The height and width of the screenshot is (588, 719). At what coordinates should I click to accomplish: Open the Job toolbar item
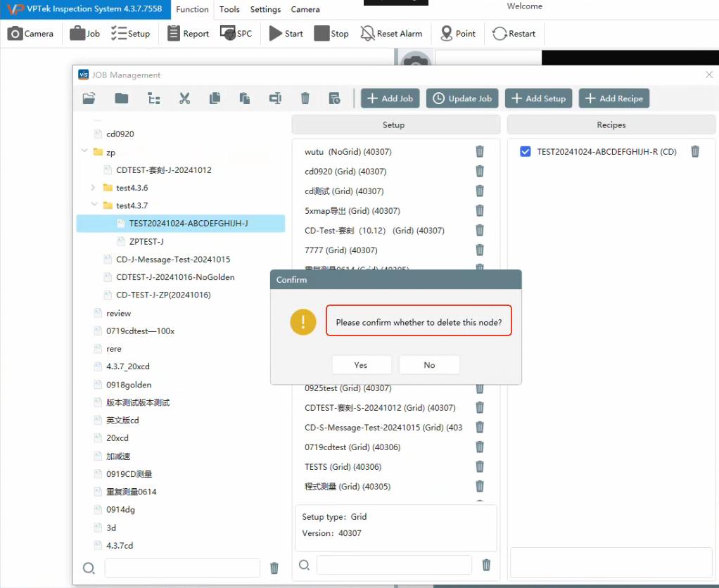coord(84,34)
